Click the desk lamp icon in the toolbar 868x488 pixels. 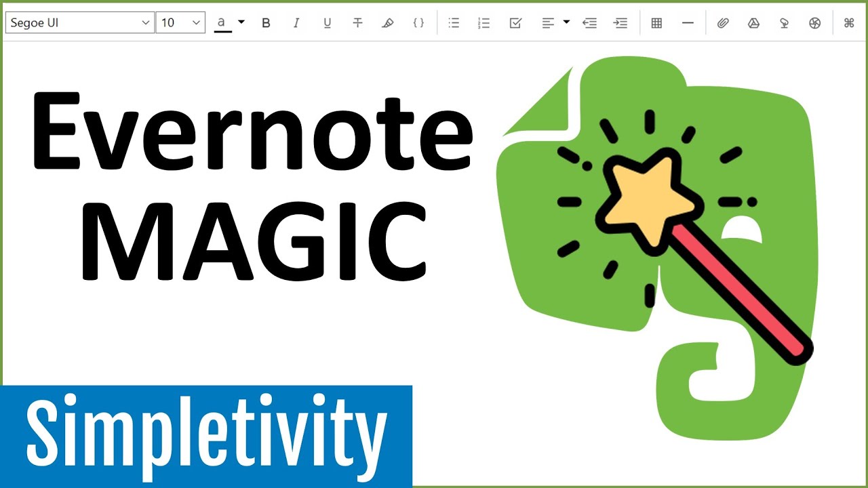pos(784,23)
